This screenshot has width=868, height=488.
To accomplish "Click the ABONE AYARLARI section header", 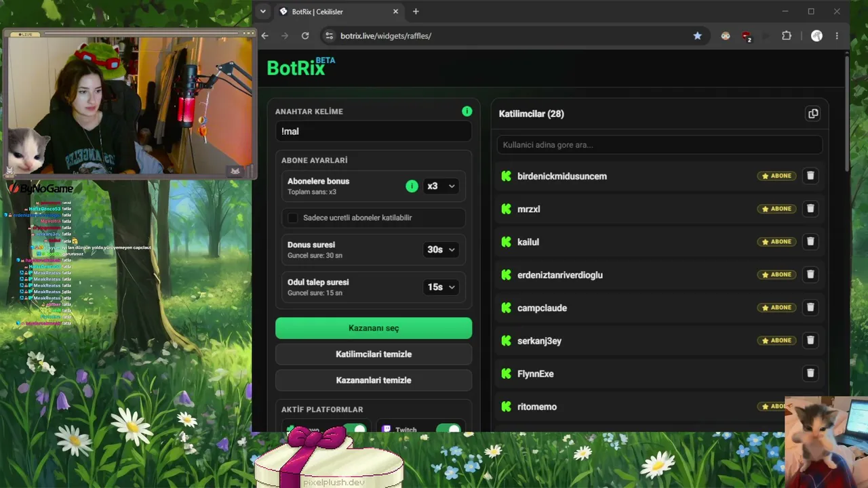I will (315, 161).
